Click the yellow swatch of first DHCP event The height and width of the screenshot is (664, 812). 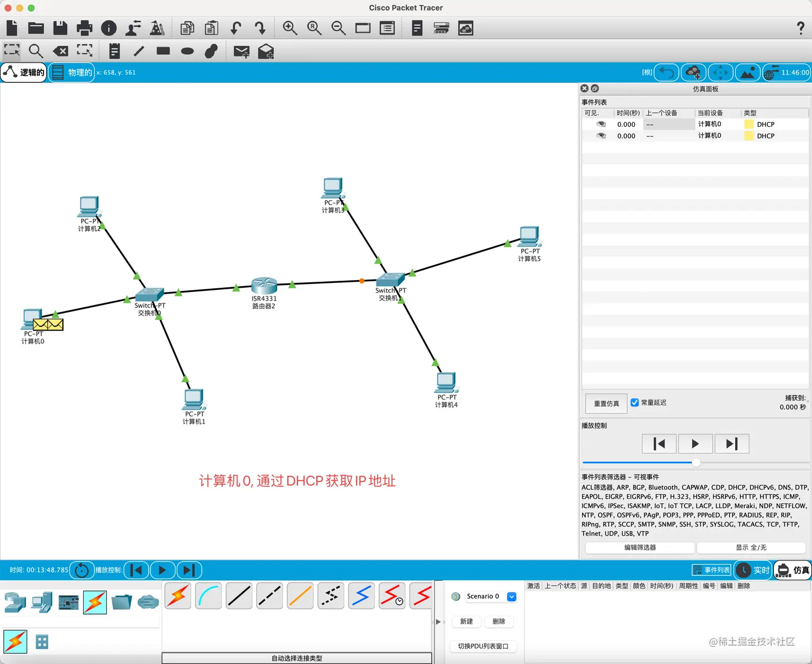click(x=749, y=125)
